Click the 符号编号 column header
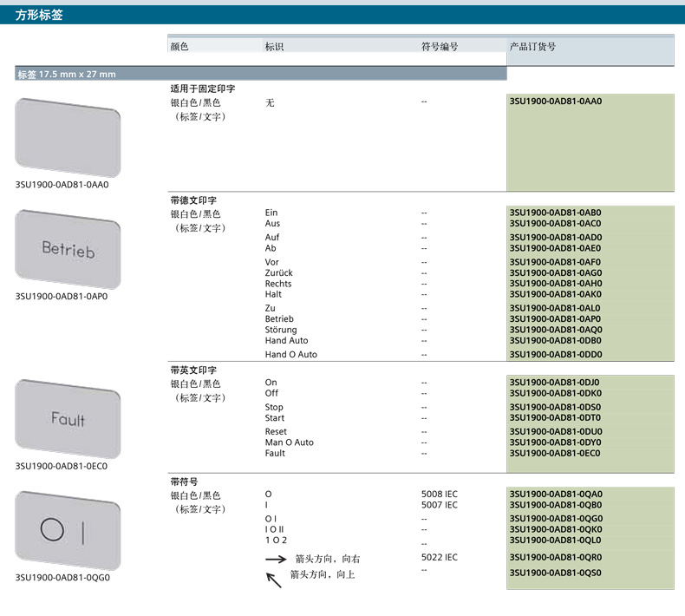 tap(439, 47)
